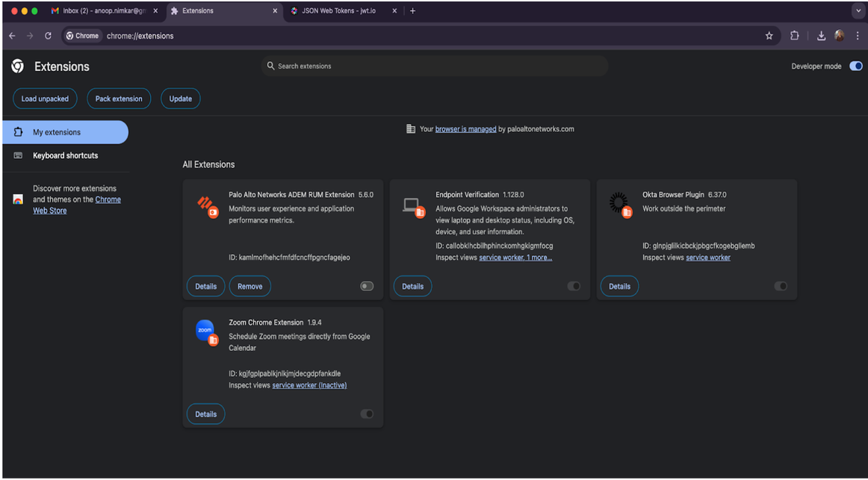Image resolution: width=868 pixels, height=480 pixels.
Task: Bookmark this page with the star icon
Action: 769,36
